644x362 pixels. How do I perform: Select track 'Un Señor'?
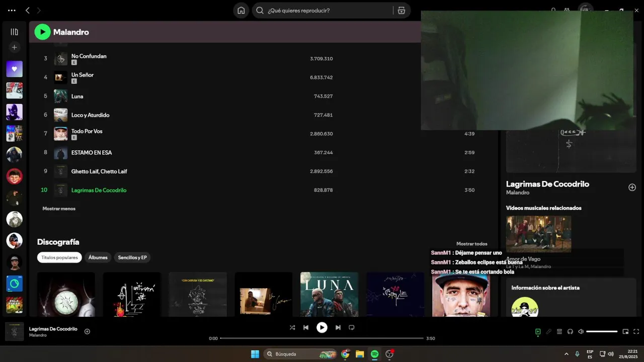click(x=82, y=75)
